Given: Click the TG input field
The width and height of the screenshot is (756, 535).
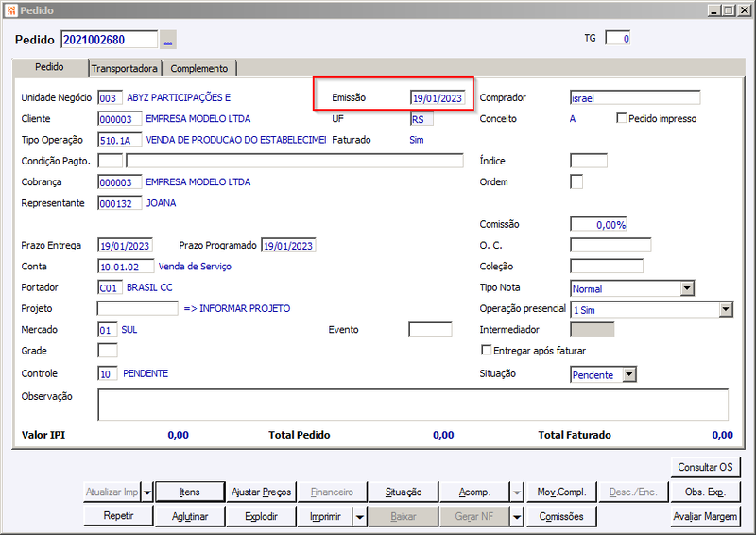Looking at the screenshot, I should (x=618, y=38).
